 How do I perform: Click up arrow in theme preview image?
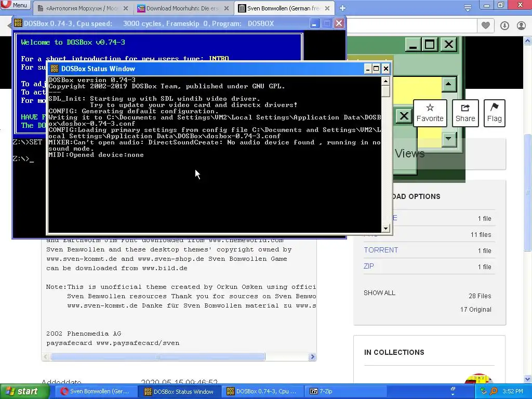[448, 84]
